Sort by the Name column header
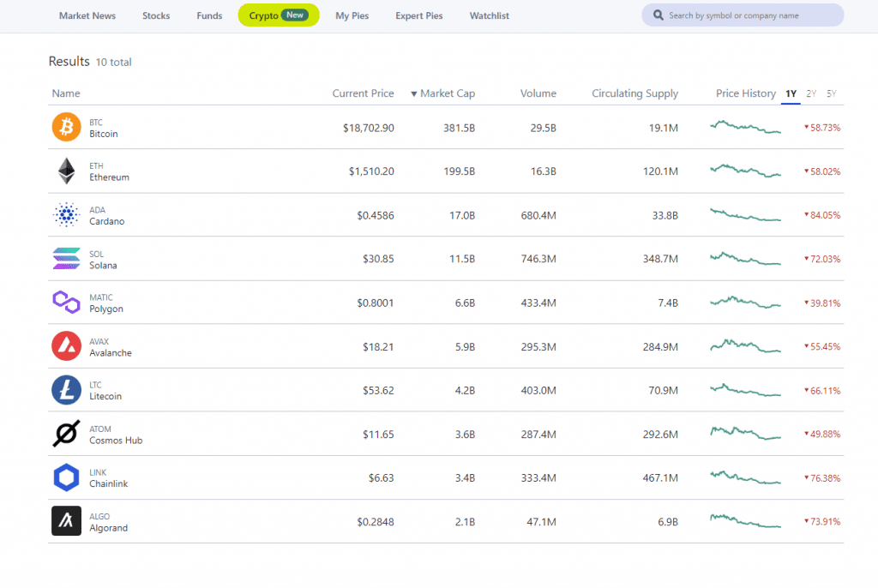Image resolution: width=878 pixels, height=588 pixels. 66,93
